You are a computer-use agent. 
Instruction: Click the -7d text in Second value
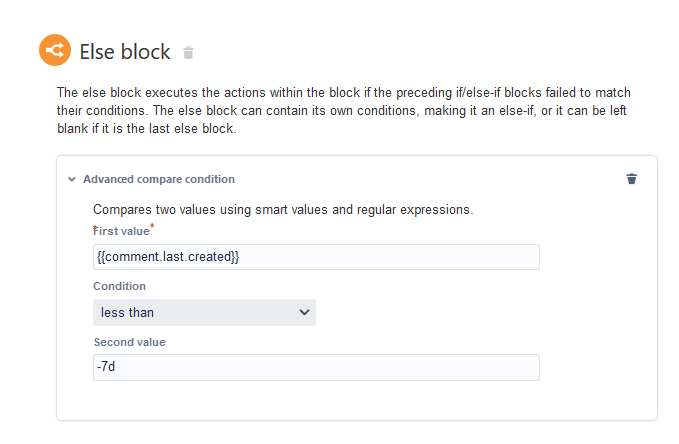pos(106,366)
